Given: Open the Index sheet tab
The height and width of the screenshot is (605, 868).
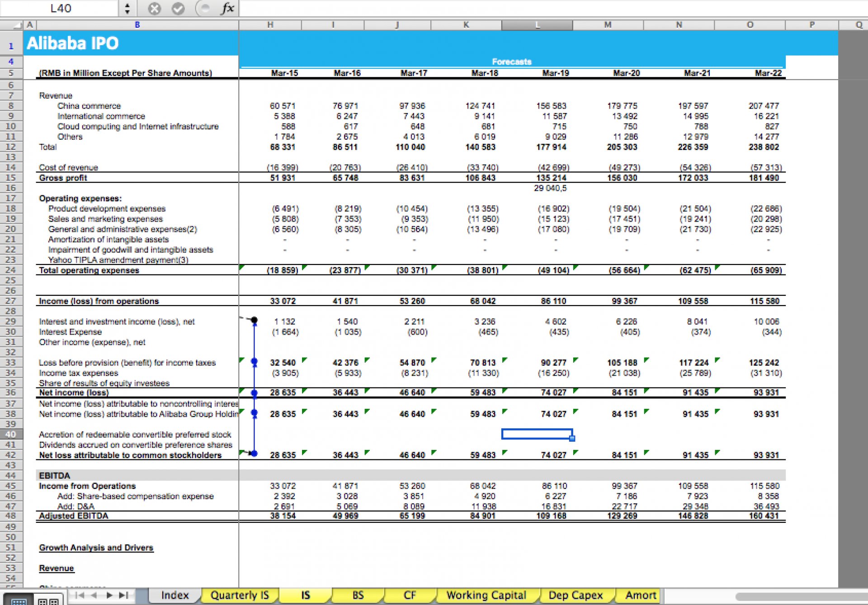Looking at the screenshot, I should pyautogui.click(x=175, y=596).
